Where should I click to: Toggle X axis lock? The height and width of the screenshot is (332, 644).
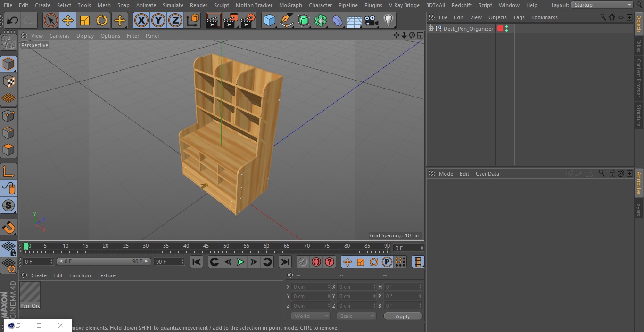pos(141,21)
